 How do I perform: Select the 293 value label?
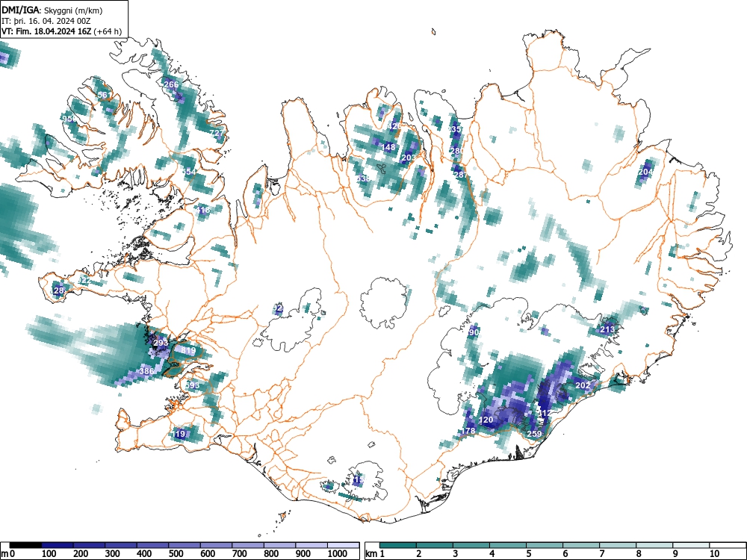click(161, 343)
